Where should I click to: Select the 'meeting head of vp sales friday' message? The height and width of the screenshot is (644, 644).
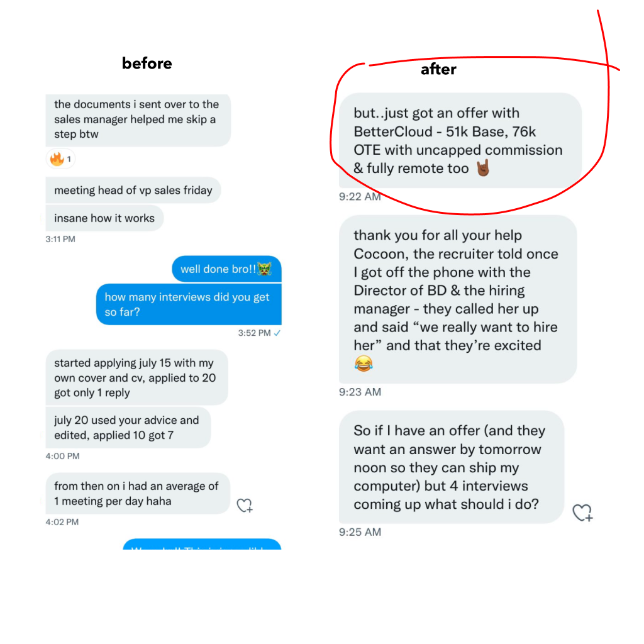[133, 191]
